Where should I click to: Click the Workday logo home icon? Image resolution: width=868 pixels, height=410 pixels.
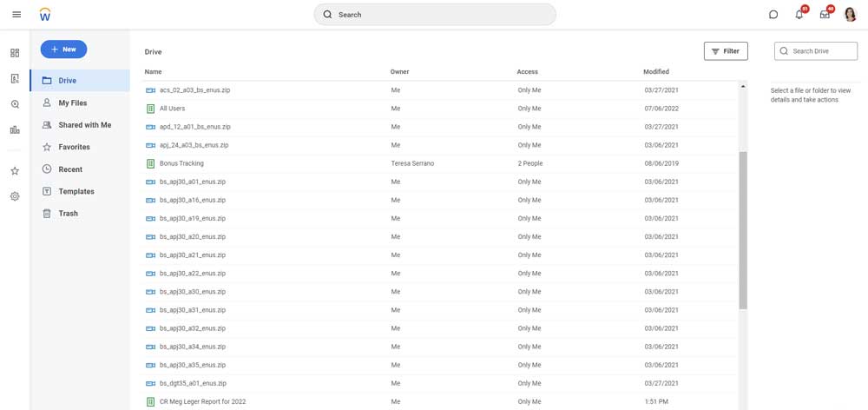point(45,15)
